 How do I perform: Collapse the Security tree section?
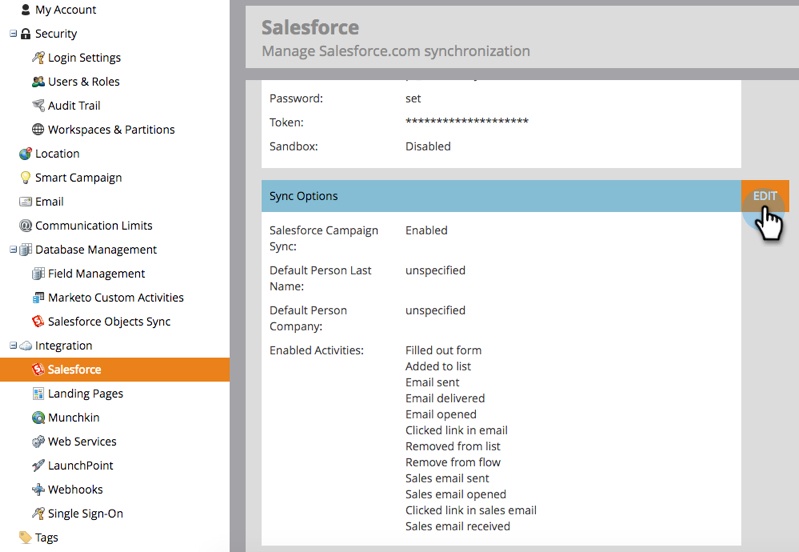click(13, 34)
